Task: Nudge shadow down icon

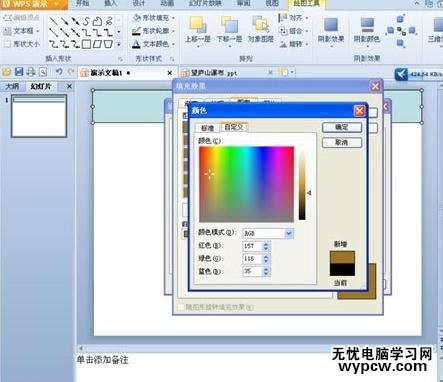Action: pyautogui.click(x=401, y=43)
